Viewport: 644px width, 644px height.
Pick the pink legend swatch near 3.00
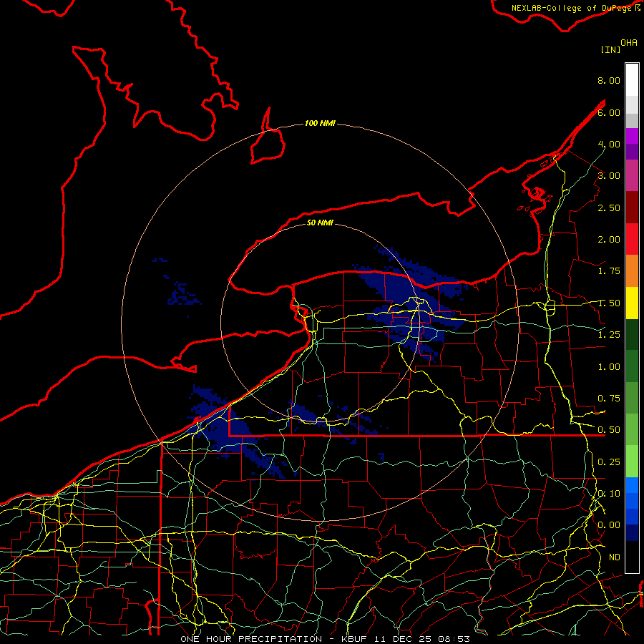632,175
